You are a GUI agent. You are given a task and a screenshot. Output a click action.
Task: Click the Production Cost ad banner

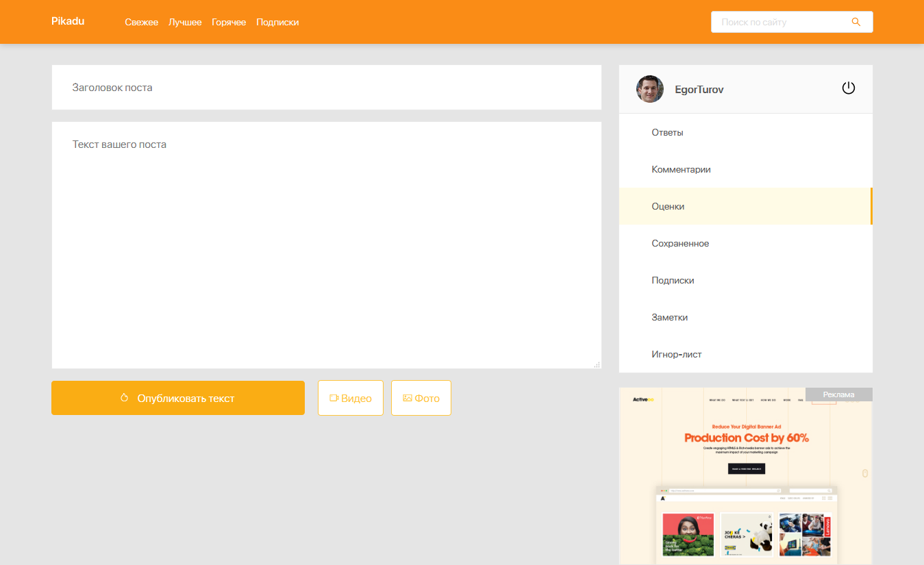point(746,476)
